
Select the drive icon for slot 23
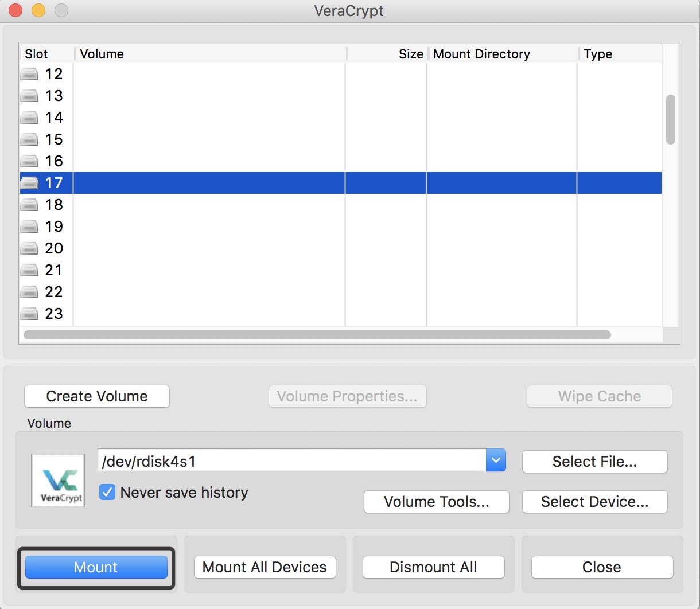click(30, 314)
